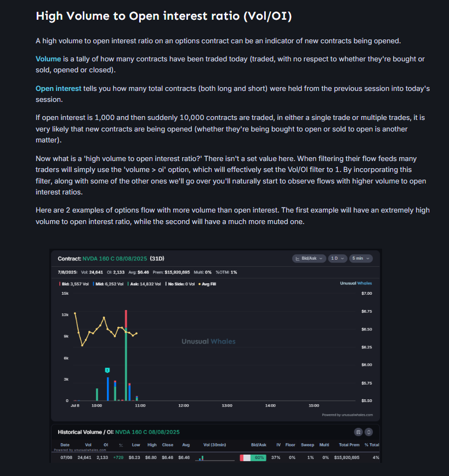The height and width of the screenshot is (476, 449).
Task: Click the tall green volume bar near 10:40
Action: [126, 364]
